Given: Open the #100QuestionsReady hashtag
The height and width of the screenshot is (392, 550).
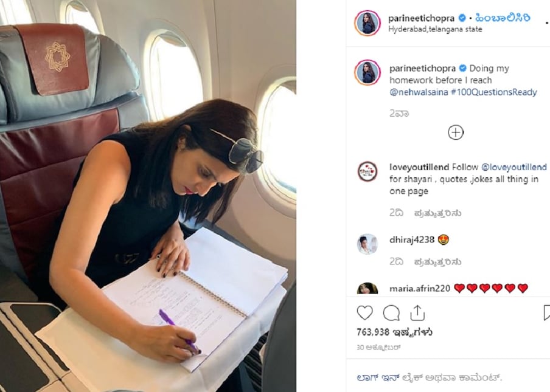Looking at the screenshot, I should 494,92.
